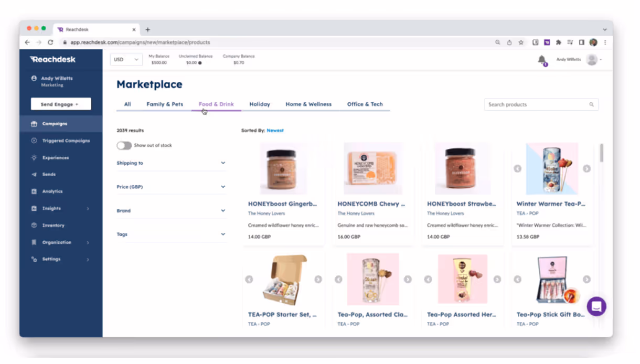
Task: Click the '2039 results' text
Action: click(130, 131)
